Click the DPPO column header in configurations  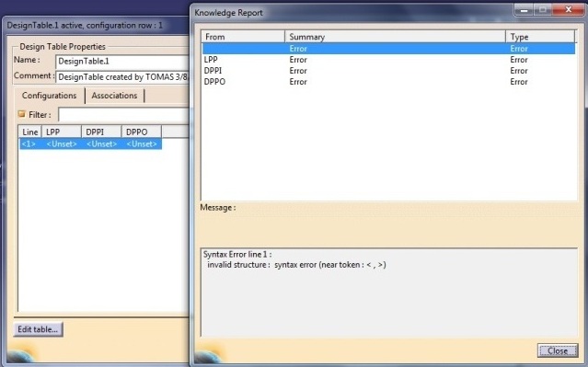tap(142, 132)
